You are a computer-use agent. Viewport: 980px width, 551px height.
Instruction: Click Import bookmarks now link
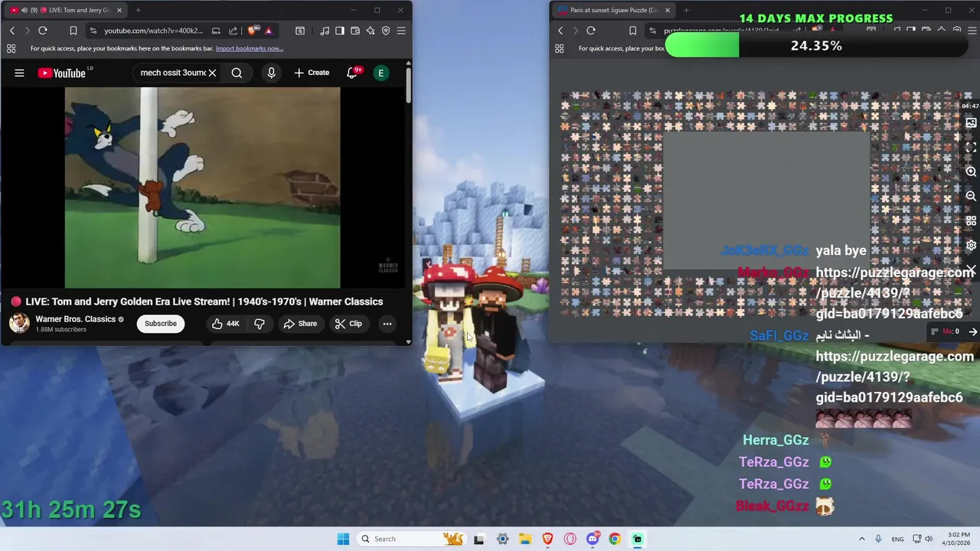pyautogui.click(x=249, y=48)
